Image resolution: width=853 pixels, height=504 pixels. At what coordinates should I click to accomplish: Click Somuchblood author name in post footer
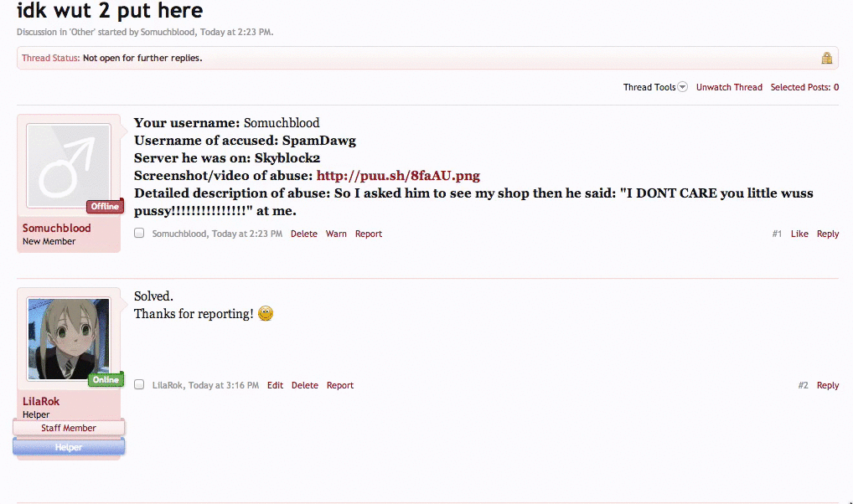point(179,234)
